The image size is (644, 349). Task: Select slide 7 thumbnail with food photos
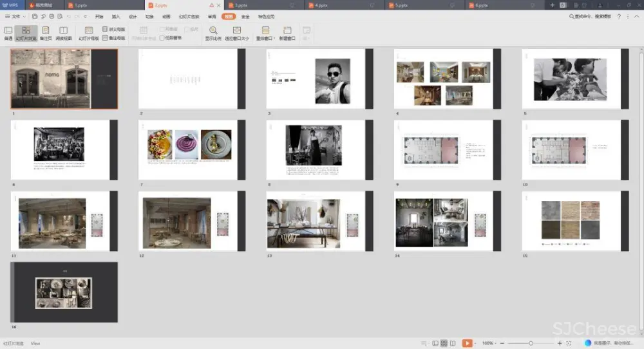point(192,149)
